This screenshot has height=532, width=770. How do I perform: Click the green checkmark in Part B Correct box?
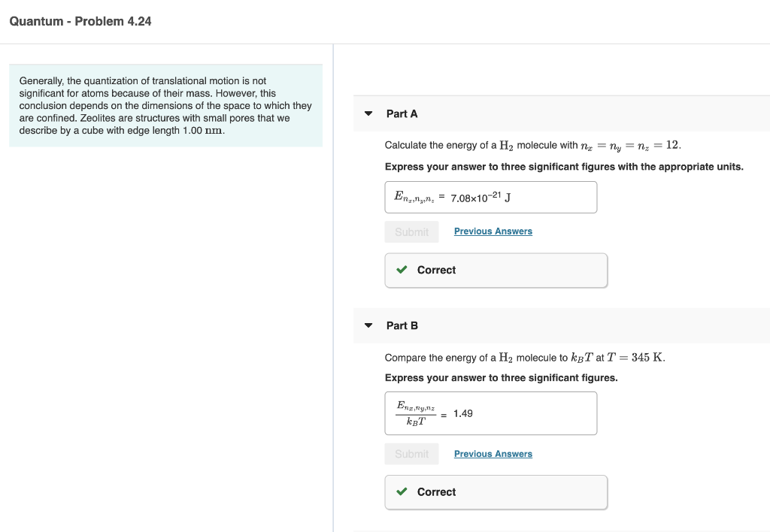(x=401, y=491)
